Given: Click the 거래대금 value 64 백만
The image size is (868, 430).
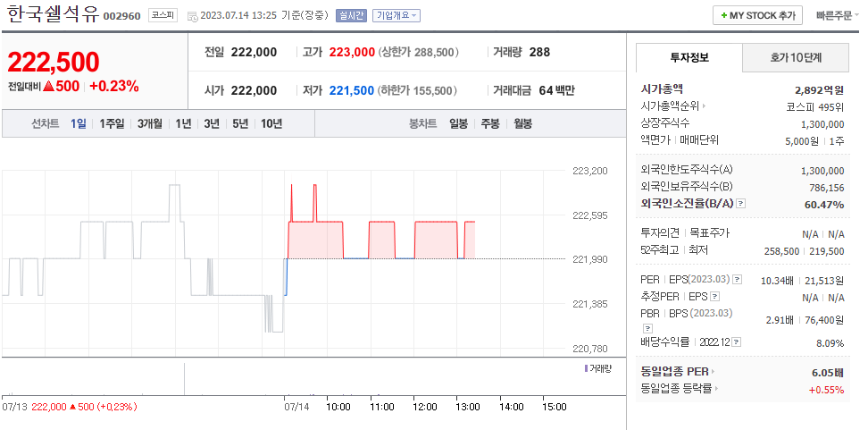Looking at the screenshot, I should pyautogui.click(x=556, y=90).
